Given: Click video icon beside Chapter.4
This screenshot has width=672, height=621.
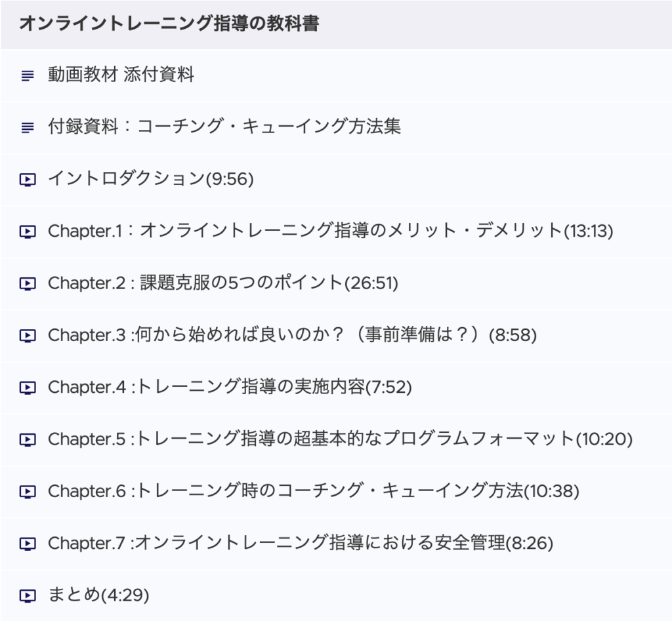Looking at the screenshot, I should (x=28, y=388).
